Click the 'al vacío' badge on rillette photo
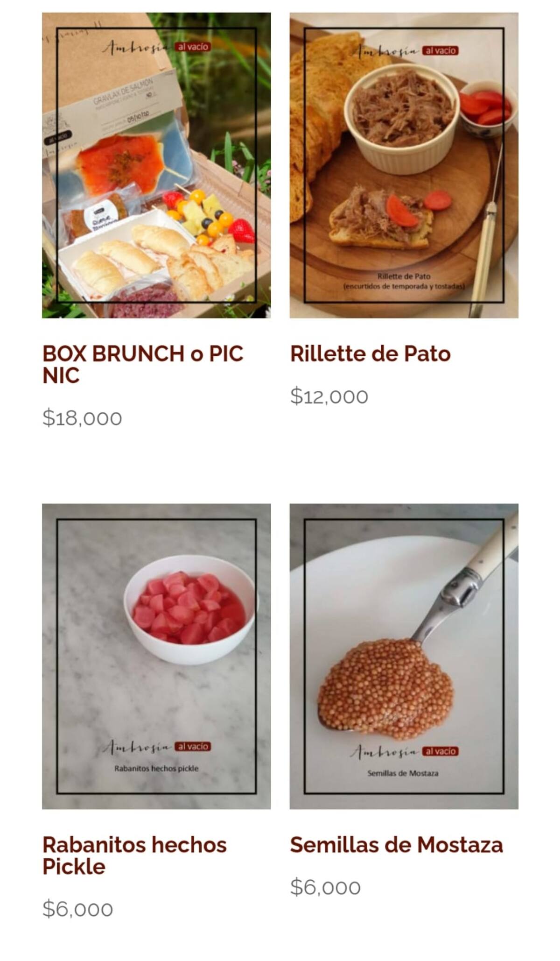The image size is (560, 961). pos(441,50)
